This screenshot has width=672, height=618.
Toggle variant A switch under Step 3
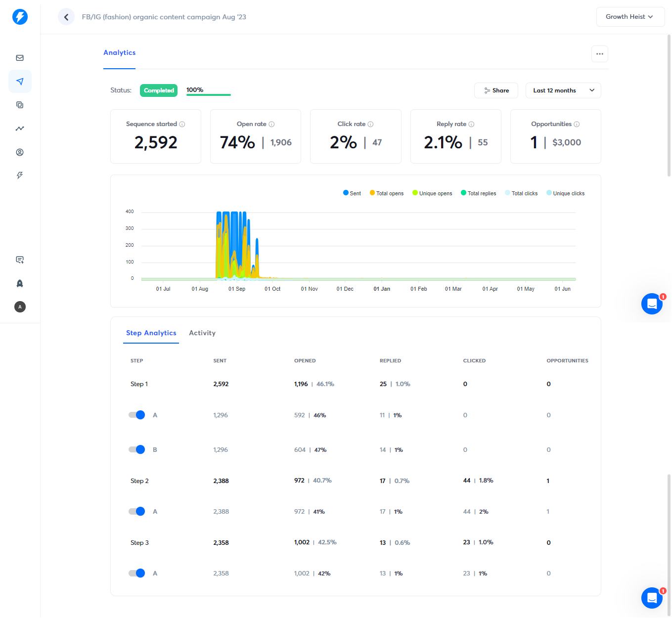pos(136,573)
